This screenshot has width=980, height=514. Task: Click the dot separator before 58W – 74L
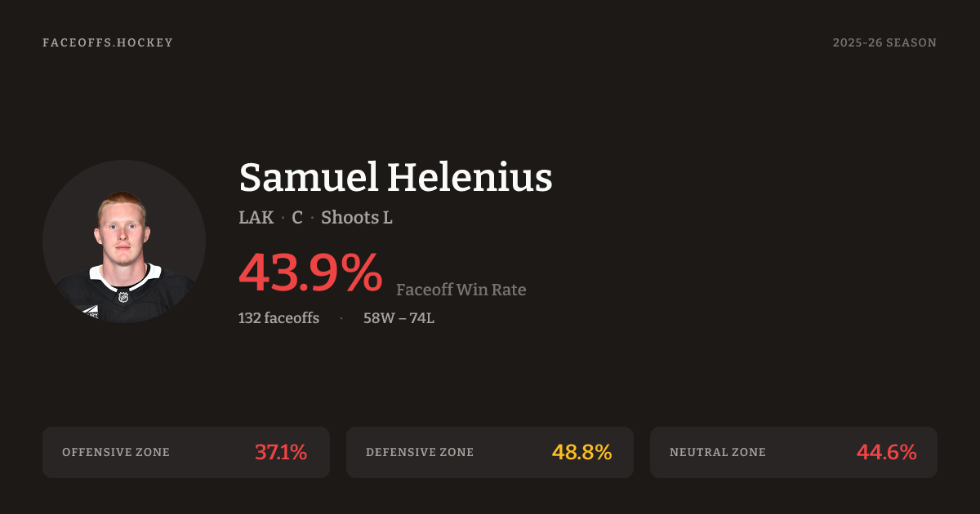pos(341,318)
